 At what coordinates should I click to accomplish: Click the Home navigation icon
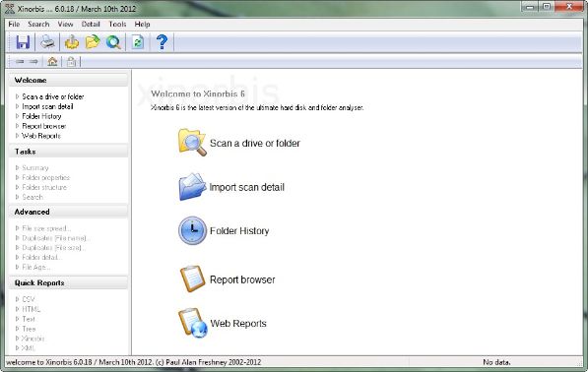coord(52,61)
